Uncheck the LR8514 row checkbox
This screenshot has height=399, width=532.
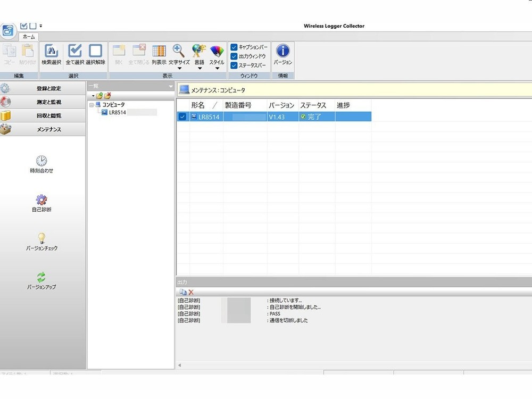click(182, 117)
